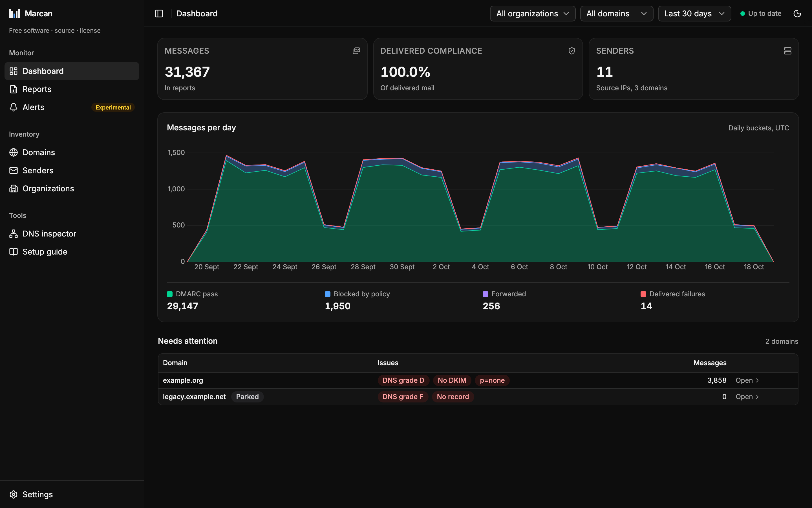Click the No record issue tag
The height and width of the screenshot is (508, 812).
[x=453, y=397]
